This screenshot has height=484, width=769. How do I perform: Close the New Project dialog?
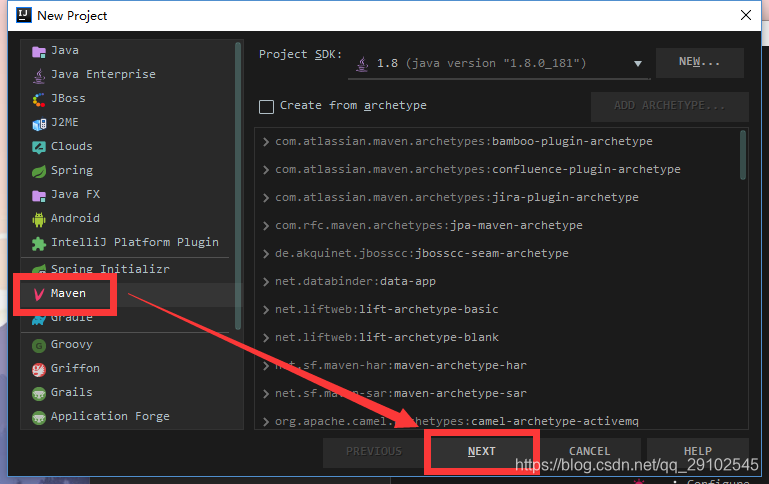746,15
